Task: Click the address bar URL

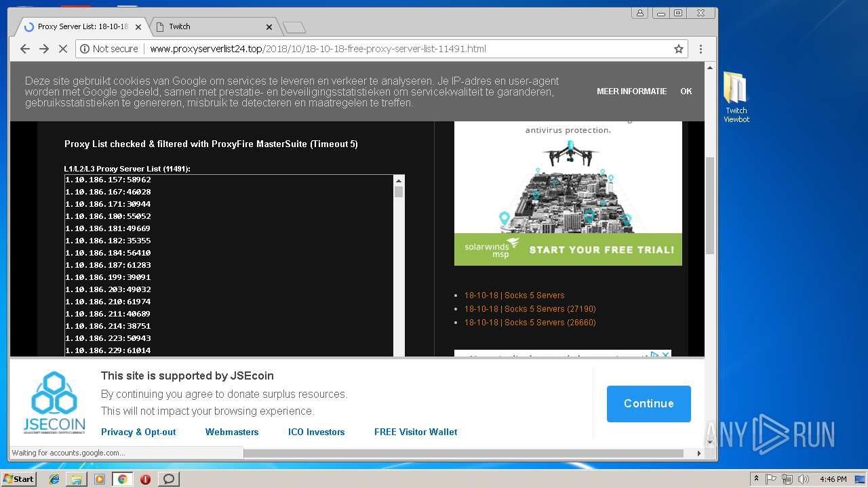Action: pos(317,49)
